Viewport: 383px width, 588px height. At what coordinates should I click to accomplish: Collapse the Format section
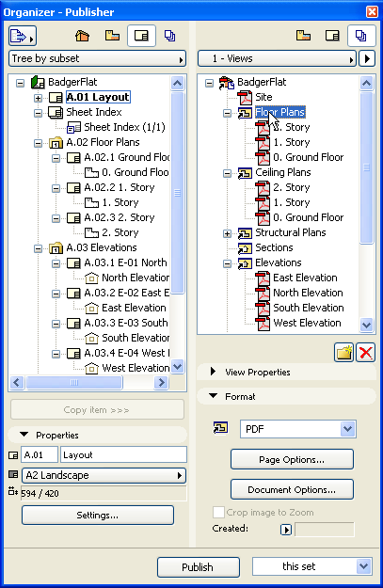(x=213, y=396)
